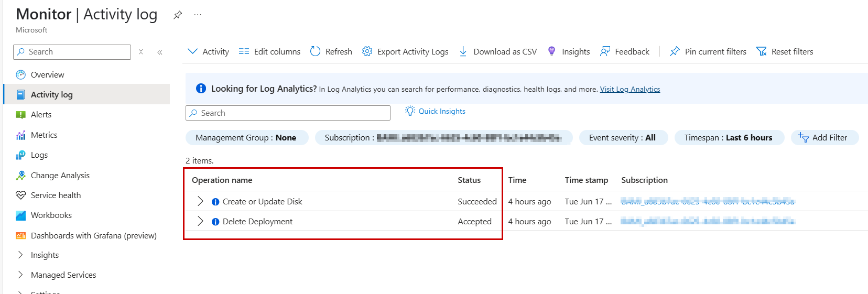Click the Pin current filters pin icon
This screenshot has width=868, height=294.
tap(675, 51)
